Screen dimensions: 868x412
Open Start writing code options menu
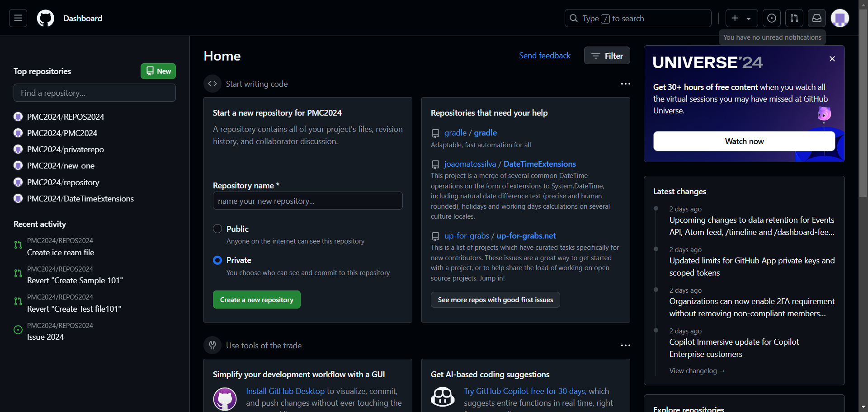pos(625,84)
